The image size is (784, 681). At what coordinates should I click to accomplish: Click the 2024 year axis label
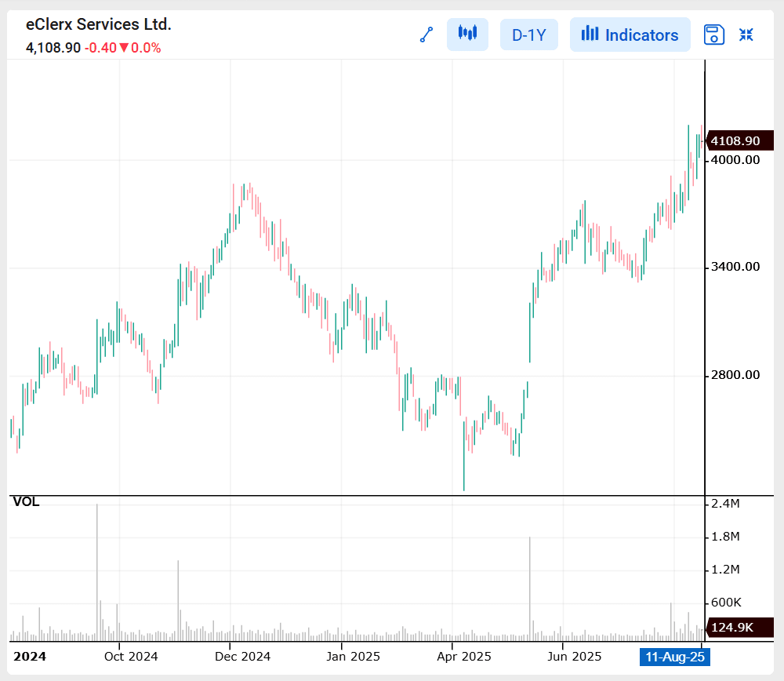pyautogui.click(x=30, y=657)
